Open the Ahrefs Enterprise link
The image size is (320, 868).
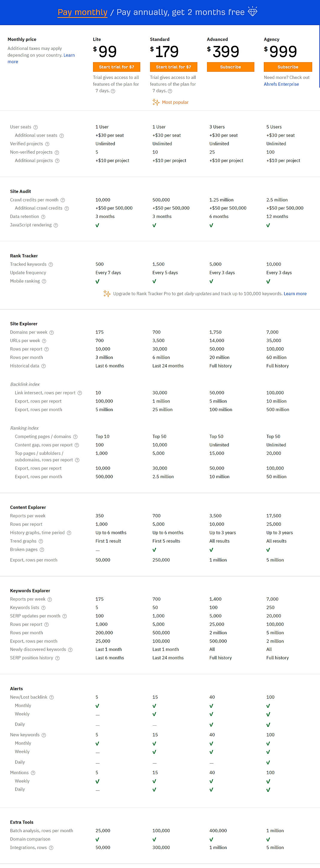click(281, 84)
